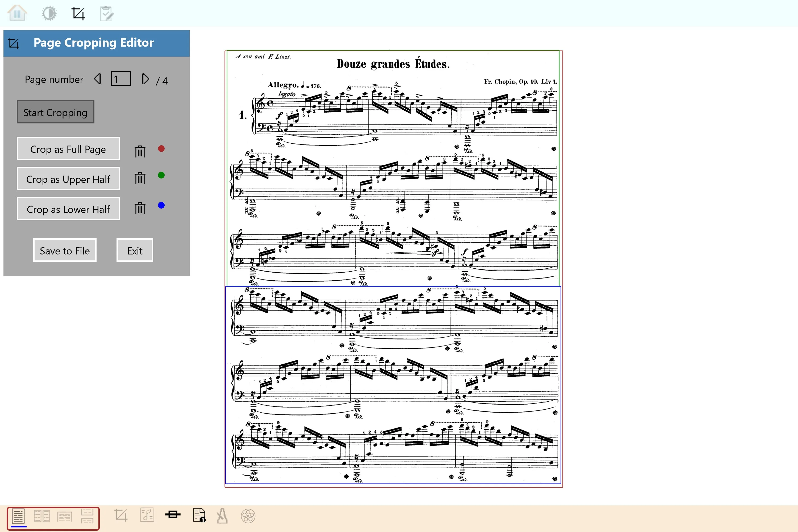798x532 pixels.
Task: Click the green upper half color indicator
Action: pos(161,175)
